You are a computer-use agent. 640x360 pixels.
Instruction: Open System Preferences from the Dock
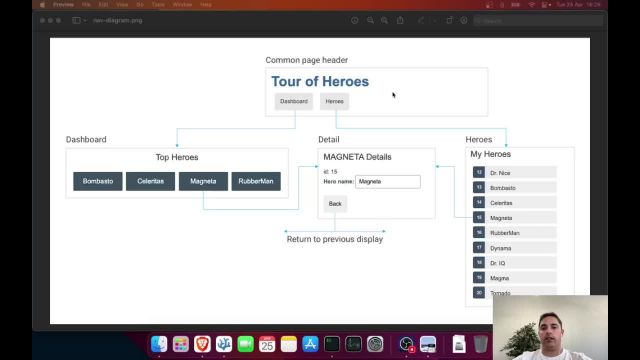[375, 344]
